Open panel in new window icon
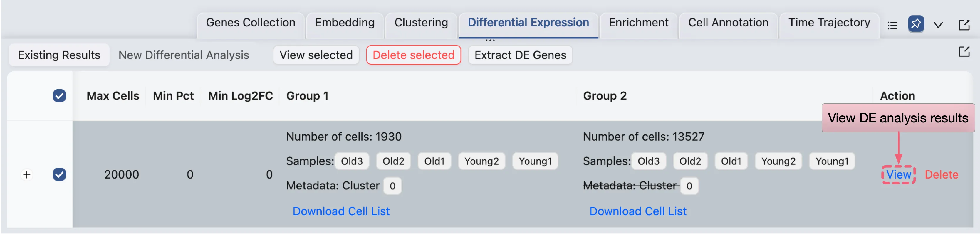The height and width of the screenshot is (234, 980). point(964,25)
